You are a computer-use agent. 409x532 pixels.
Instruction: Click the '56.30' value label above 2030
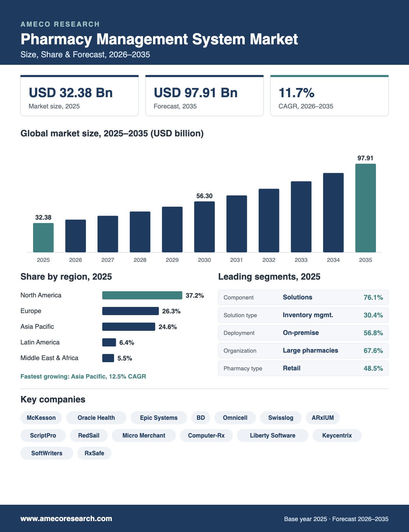(x=204, y=196)
